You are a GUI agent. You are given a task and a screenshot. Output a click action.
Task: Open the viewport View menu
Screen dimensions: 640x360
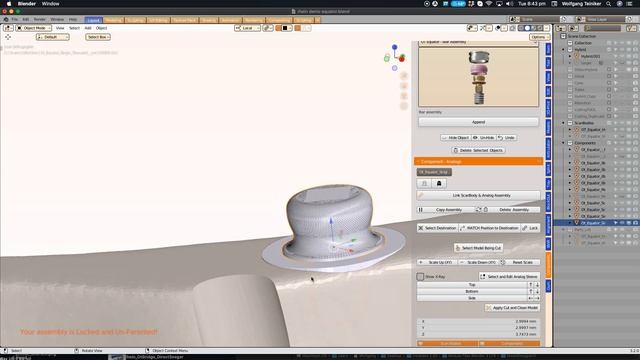point(60,28)
